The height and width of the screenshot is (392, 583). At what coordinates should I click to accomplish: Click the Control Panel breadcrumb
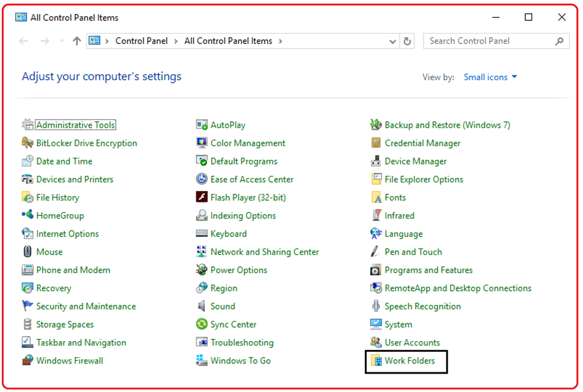142,41
